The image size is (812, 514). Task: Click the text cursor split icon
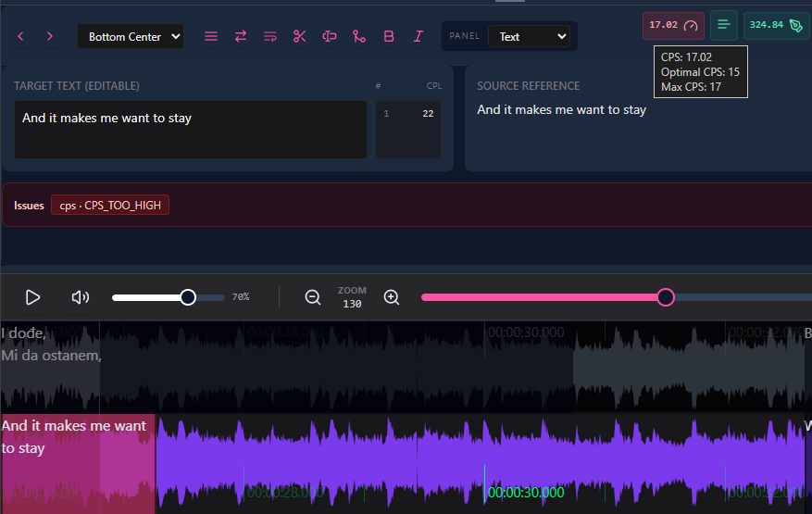tap(330, 36)
